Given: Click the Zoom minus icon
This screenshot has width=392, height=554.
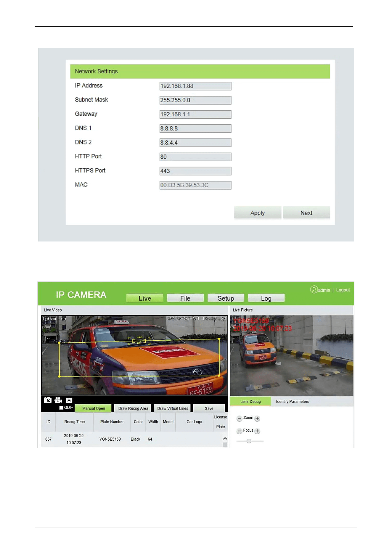Looking at the screenshot, I should pyautogui.click(x=240, y=418).
